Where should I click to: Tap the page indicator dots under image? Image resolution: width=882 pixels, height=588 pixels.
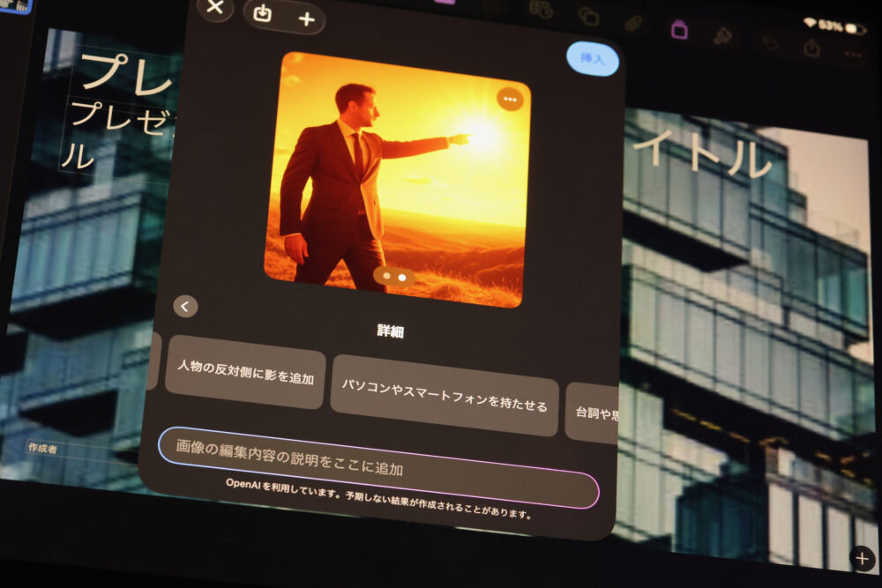click(394, 277)
